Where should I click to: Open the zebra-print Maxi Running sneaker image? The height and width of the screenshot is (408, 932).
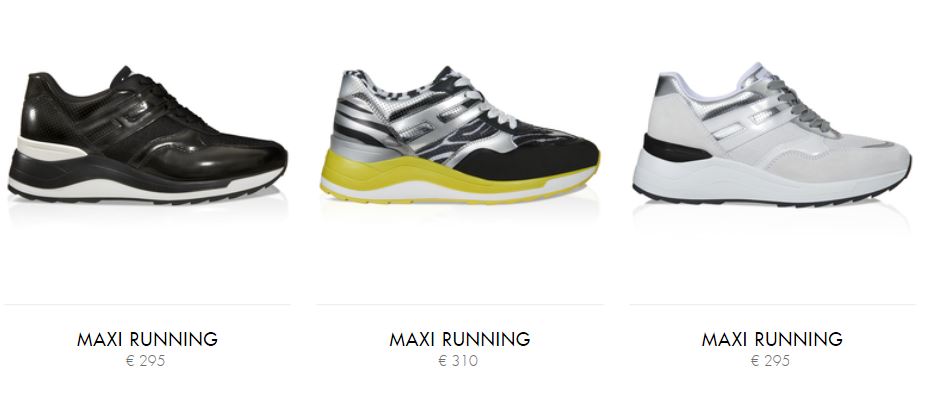click(x=460, y=136)
